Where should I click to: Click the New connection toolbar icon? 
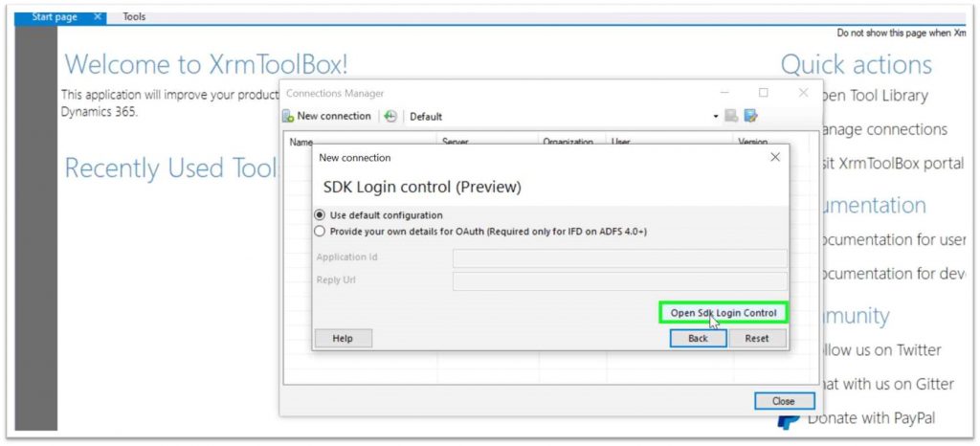pyautogui.click(x=288, y=117)
